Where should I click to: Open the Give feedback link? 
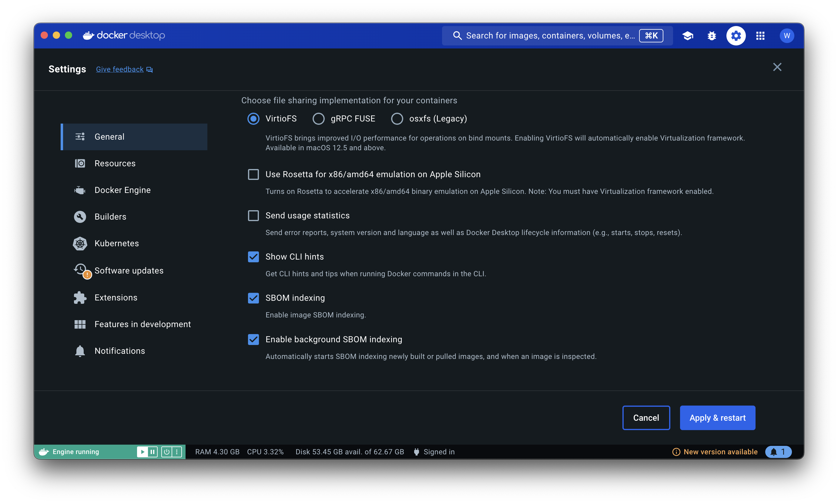(x=120, y=69)
